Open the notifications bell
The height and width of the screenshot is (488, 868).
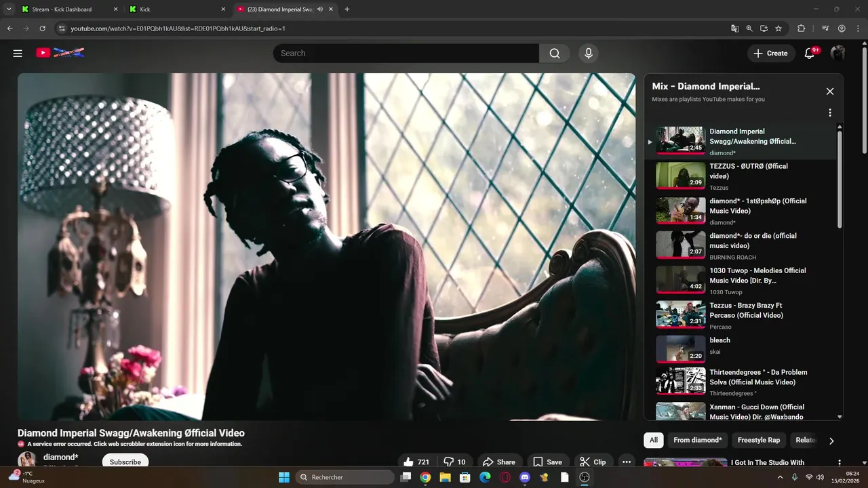point(810,53)
